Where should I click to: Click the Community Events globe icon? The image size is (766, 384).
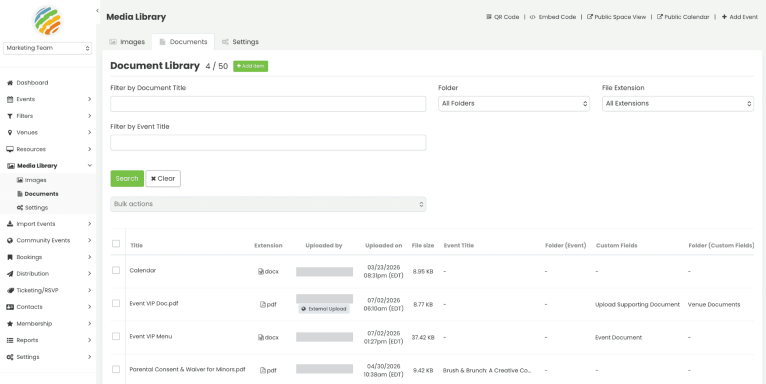[10, 241]
